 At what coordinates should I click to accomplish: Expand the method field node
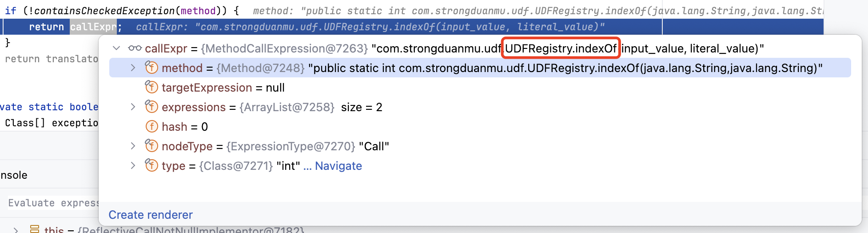(133, 68)
